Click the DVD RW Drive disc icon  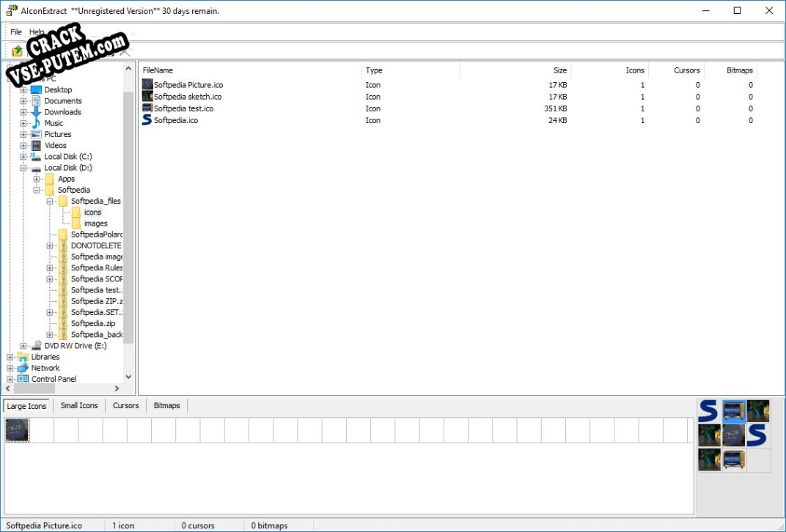click(x=36, y=346)
